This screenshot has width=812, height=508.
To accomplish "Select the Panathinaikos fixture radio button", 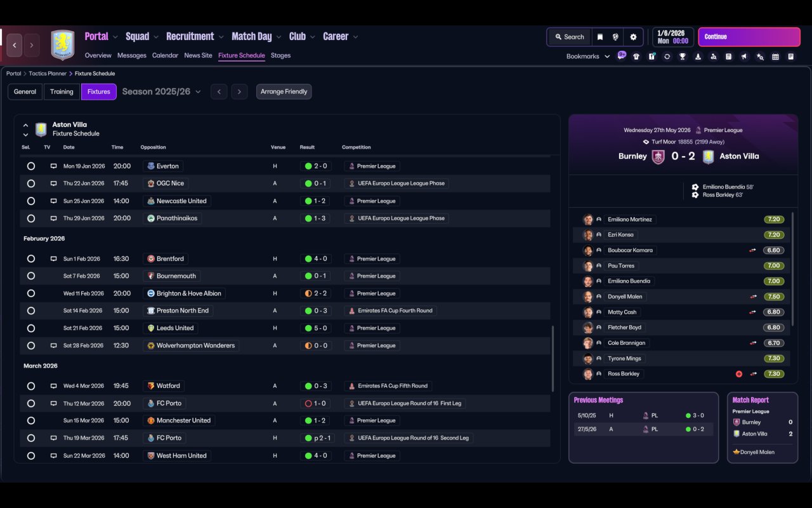I will tap(31, 218).
